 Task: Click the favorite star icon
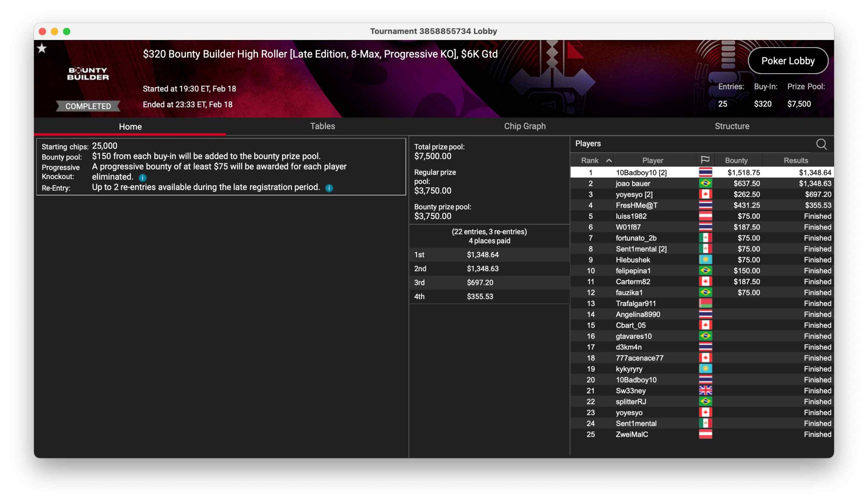coord(42,48)
